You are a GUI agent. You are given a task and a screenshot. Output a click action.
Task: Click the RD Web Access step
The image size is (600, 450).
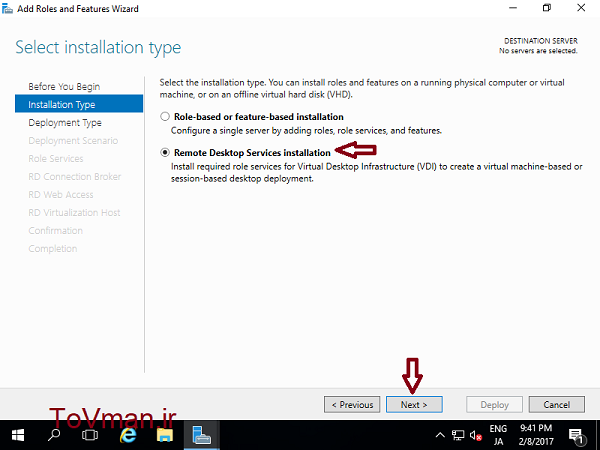61,194
